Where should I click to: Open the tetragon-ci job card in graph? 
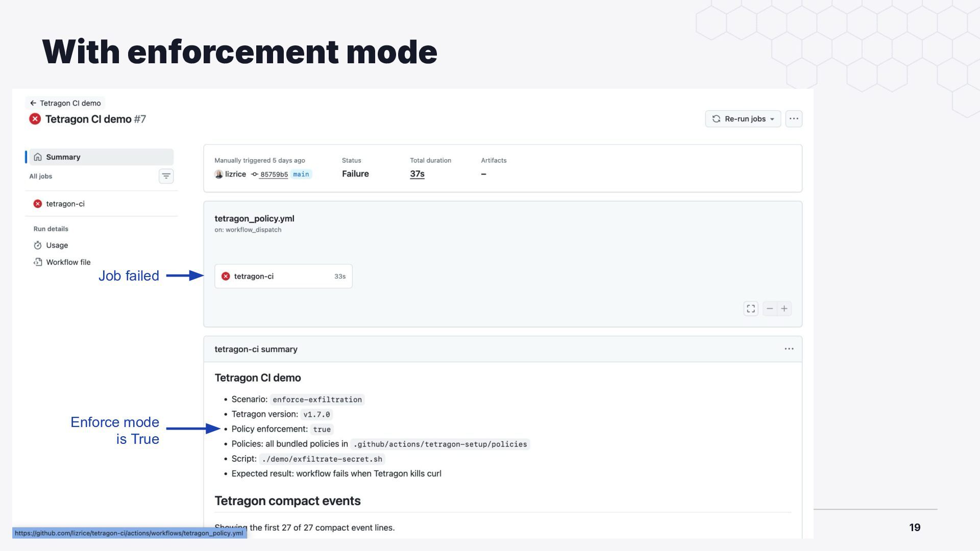pos(283,276)
